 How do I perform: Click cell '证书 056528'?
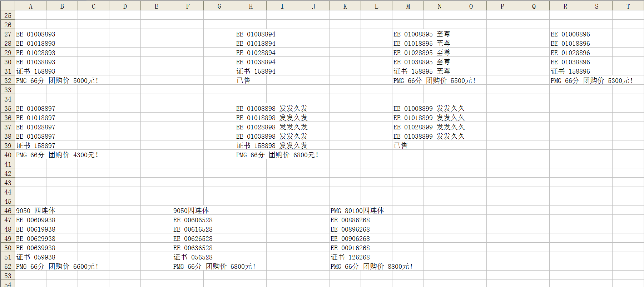(x=193, y=257)
